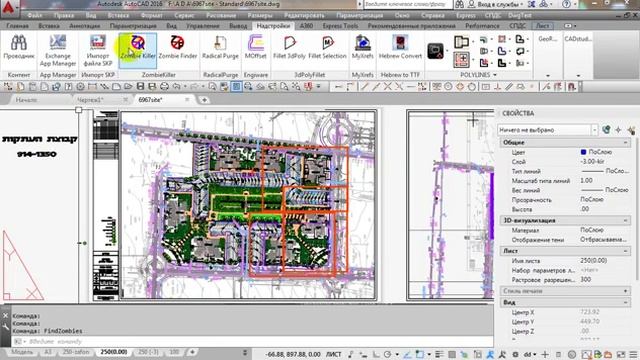Open the selection dropdown 'Ничего не выбрано'
The image size is (640, 360).
[x=548, y=130]
